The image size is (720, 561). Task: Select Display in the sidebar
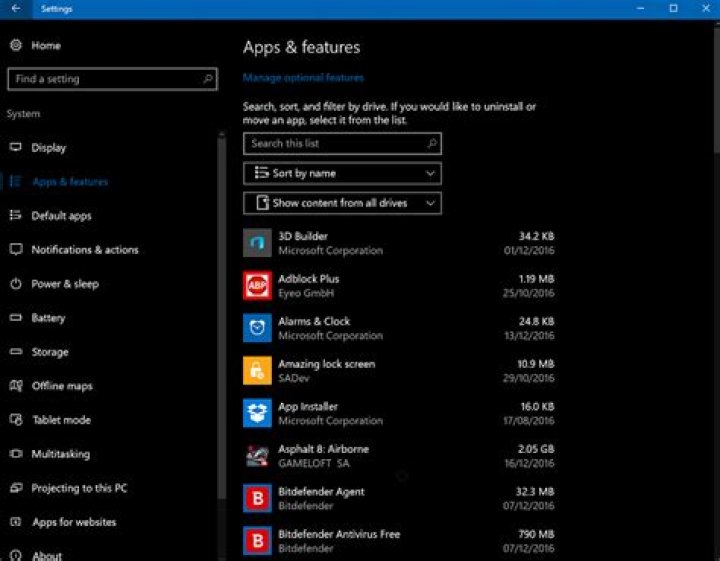(49, 148)
